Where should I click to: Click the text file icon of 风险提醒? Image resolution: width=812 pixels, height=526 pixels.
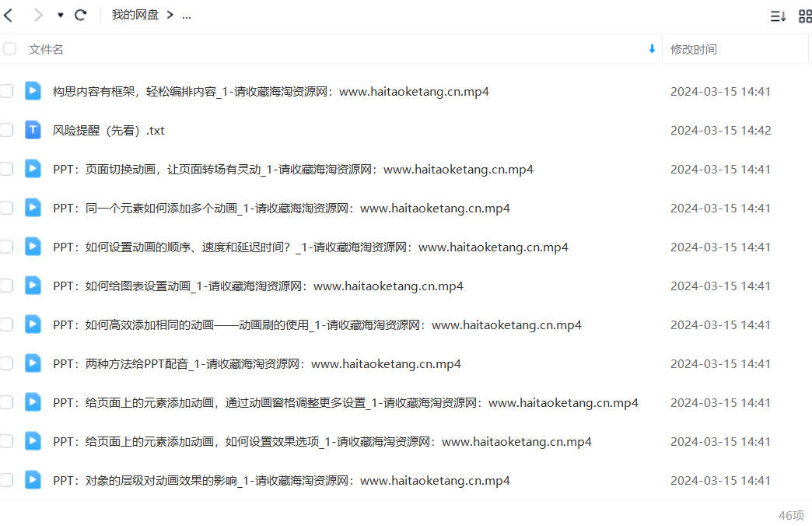click(33, 130)
